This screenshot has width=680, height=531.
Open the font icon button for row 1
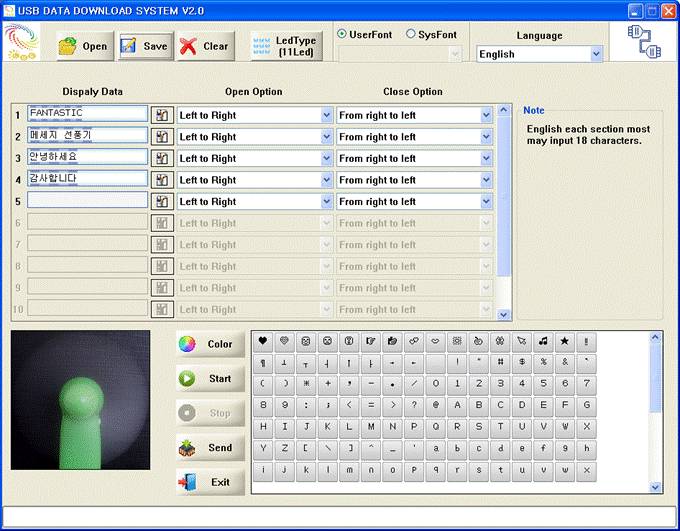(162, 115)
